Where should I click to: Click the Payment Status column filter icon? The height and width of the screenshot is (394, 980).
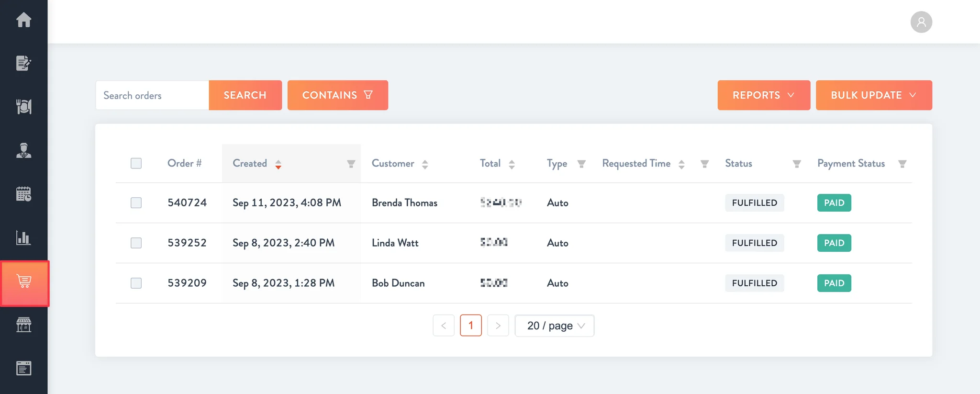pos(902,164)
